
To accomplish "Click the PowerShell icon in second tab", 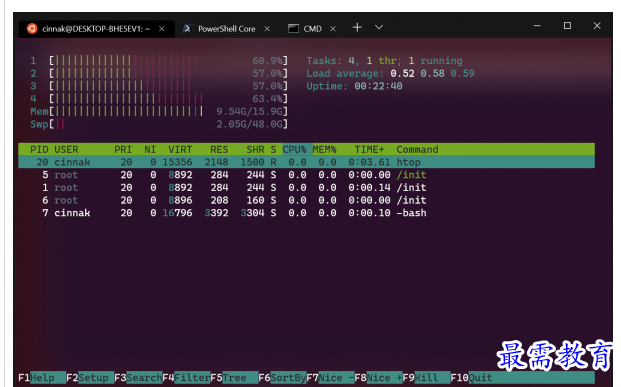I will click(x=188, y=29).
